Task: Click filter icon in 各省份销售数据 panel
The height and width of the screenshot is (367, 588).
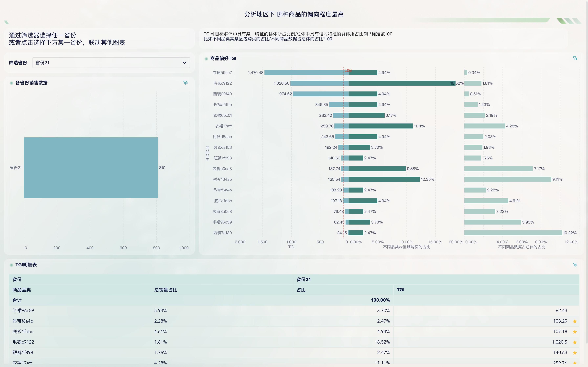Action: tap(185, 83)
